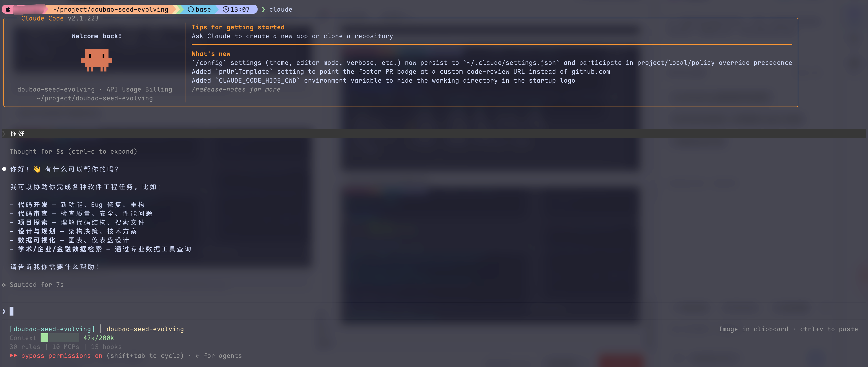Click the line "我可以协助你完成各种软件工程任务"
This screenshot has height=367, width=868.
pos(86,187)
